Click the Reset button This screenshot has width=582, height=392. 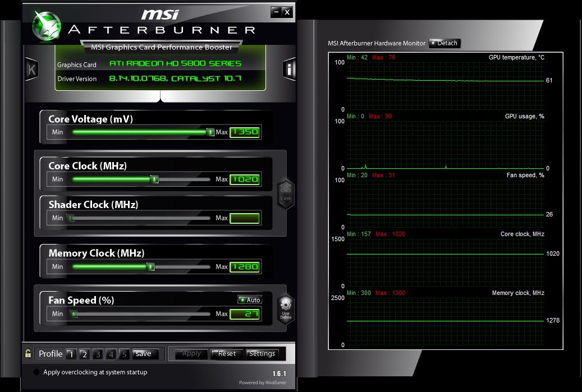(x=227, y=354)
